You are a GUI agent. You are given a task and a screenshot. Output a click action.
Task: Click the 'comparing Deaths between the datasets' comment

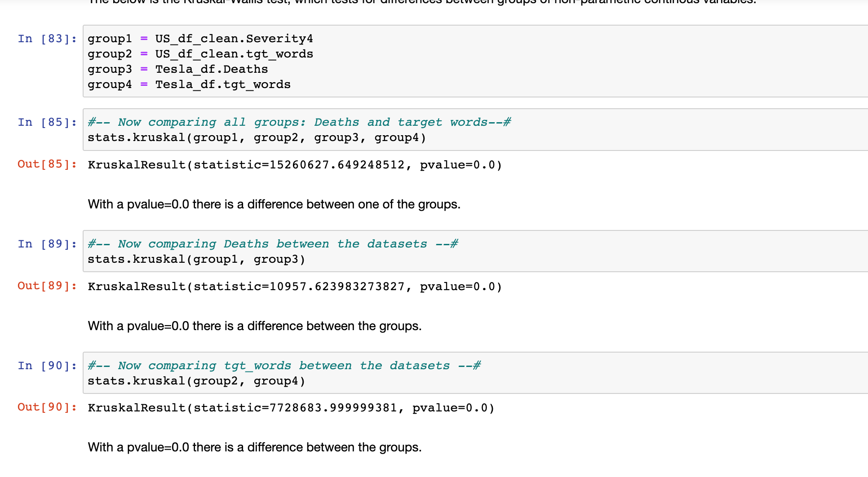tap(273, 244)
